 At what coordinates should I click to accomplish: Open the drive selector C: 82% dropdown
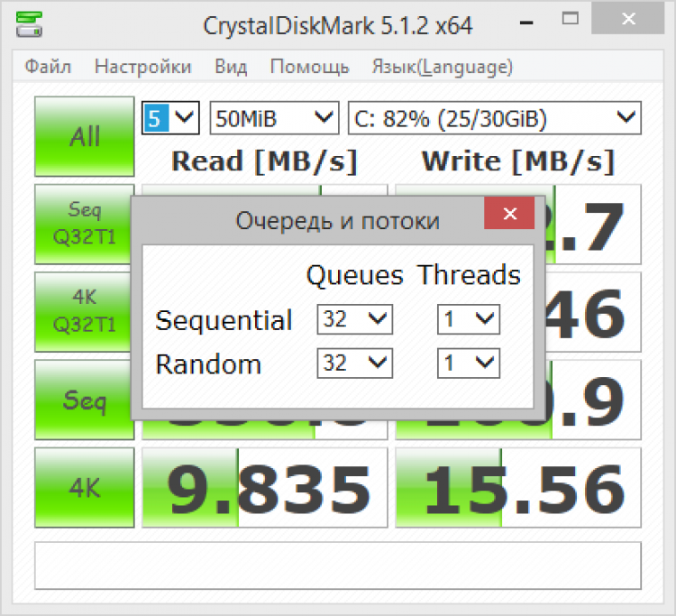pyautogui.click(x=495, y=118)
